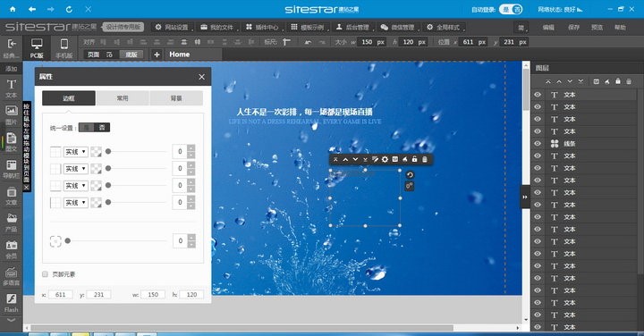The image size is (644, 336).
Task: Click the y field showing 231 in properties panel
Action: click(x=98, y=295)
